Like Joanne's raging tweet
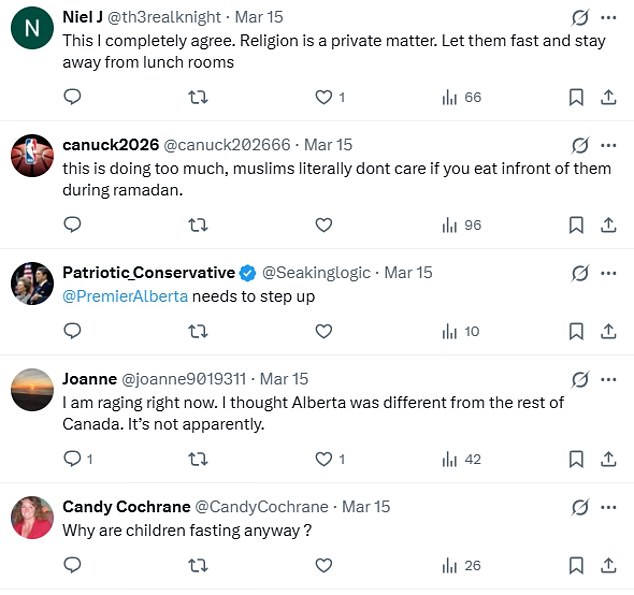This screenshot has height=595, width=634. point(323,459)
